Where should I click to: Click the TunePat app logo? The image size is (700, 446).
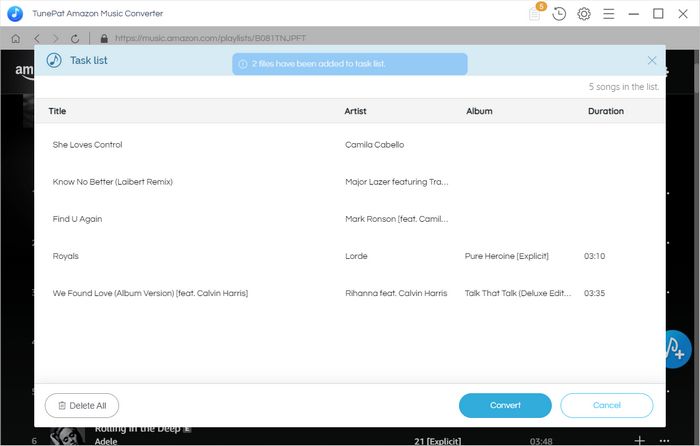15,13
